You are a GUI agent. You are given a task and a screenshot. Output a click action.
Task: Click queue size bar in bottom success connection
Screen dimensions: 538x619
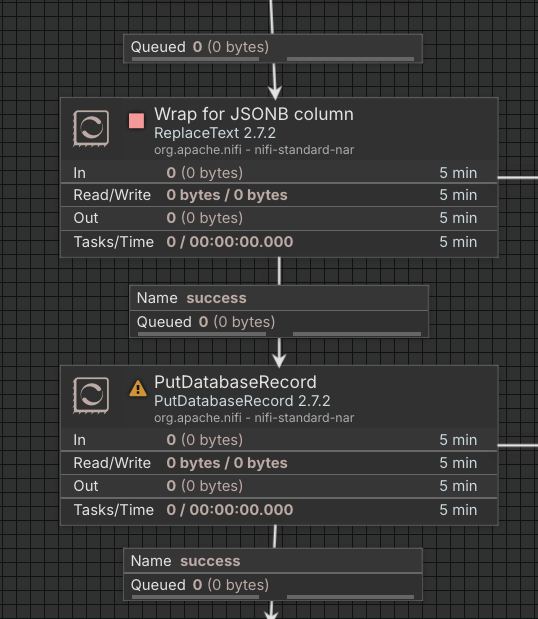pyautogui.click(x=351, y=597)
